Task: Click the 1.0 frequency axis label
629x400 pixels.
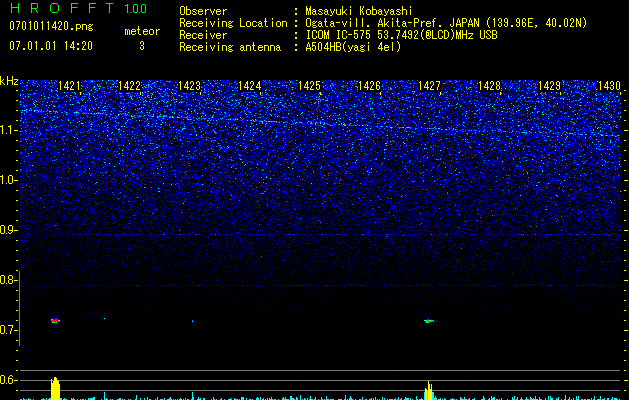Action: [8, 180]
